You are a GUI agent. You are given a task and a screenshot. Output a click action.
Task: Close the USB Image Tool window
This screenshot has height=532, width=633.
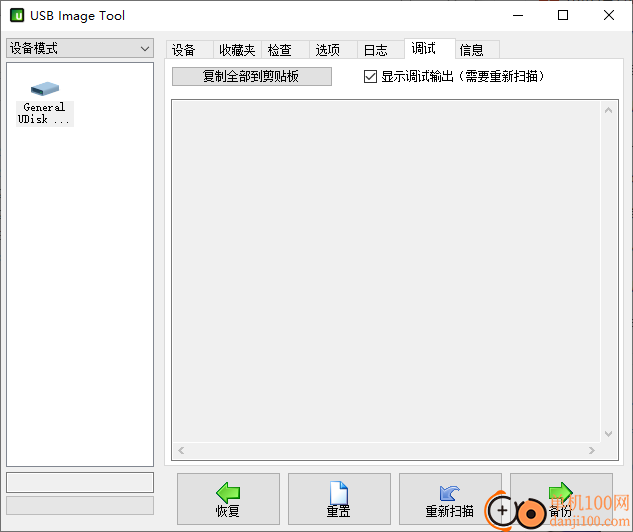click(609, 15)
